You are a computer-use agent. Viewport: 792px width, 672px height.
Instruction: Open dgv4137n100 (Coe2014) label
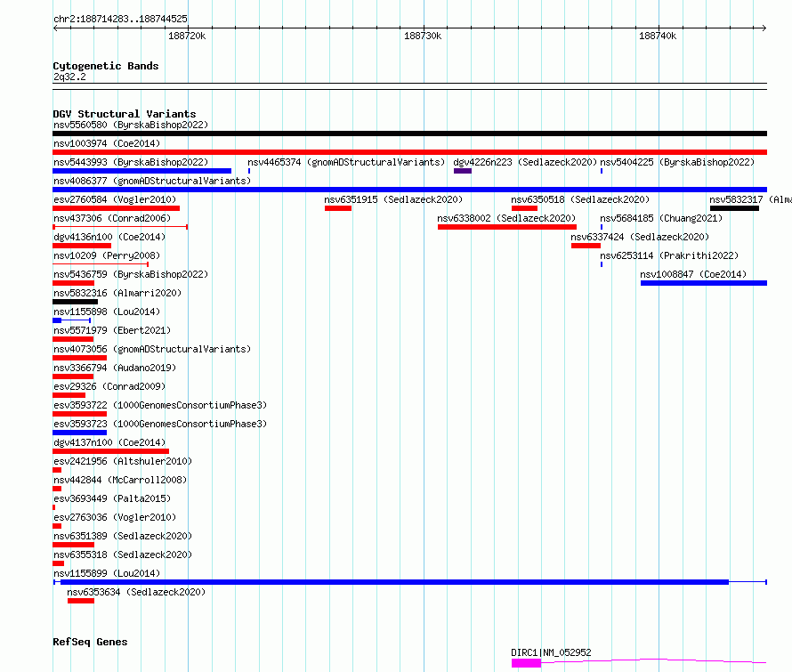[x=109, y=442]
